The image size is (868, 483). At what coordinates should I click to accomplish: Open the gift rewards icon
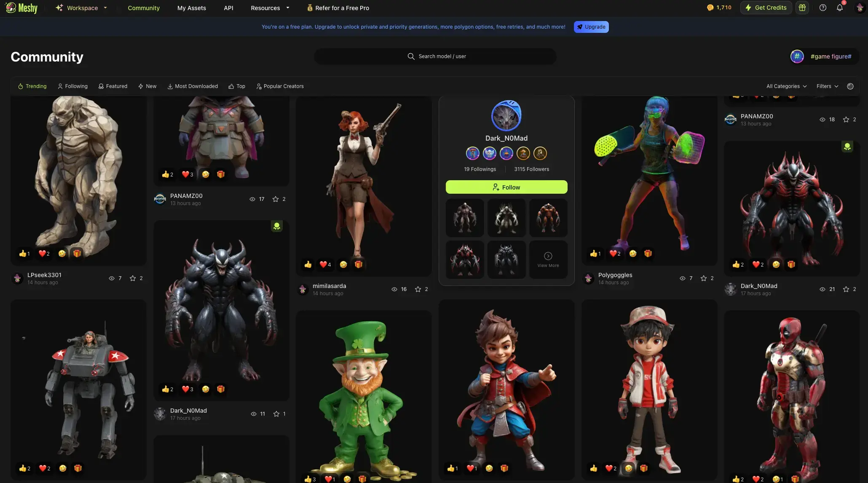point(802,8)
